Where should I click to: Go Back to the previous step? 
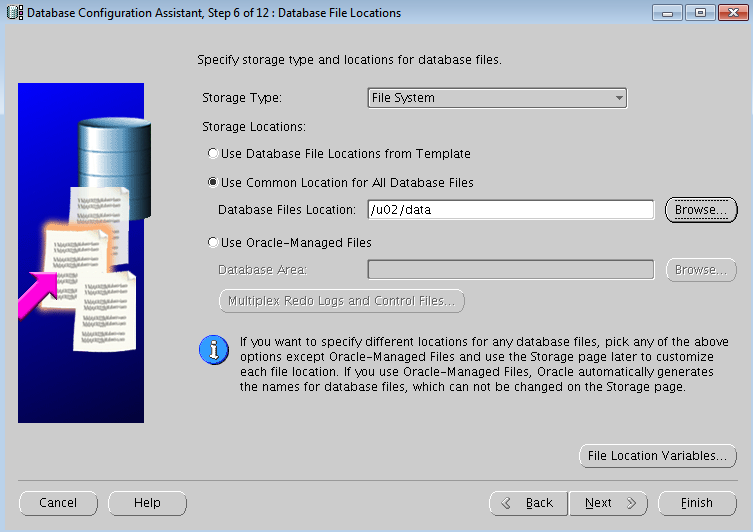(x=528, y=503)
